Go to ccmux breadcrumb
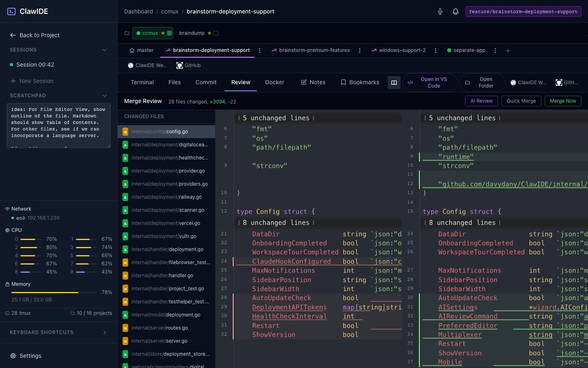 tap(170, 11)
